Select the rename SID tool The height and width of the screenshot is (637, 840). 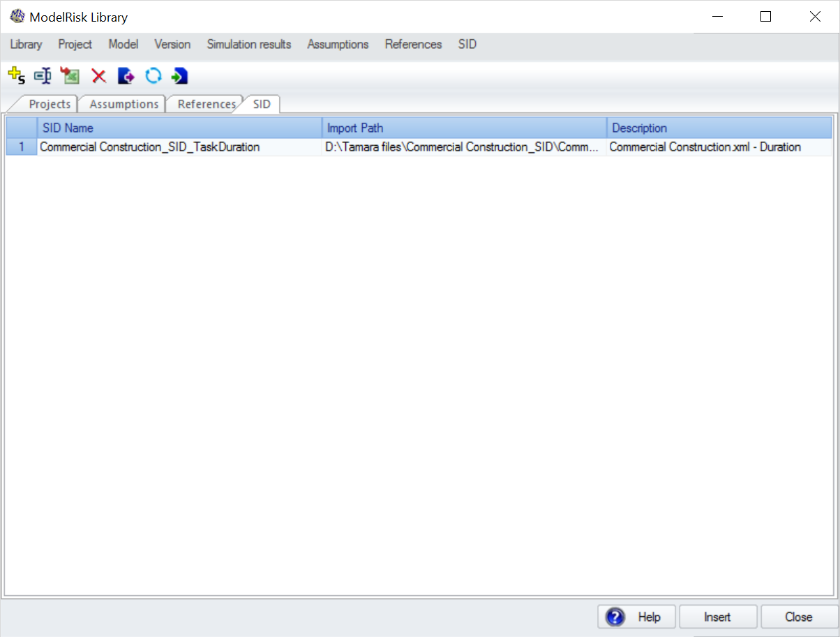(43, 75)
